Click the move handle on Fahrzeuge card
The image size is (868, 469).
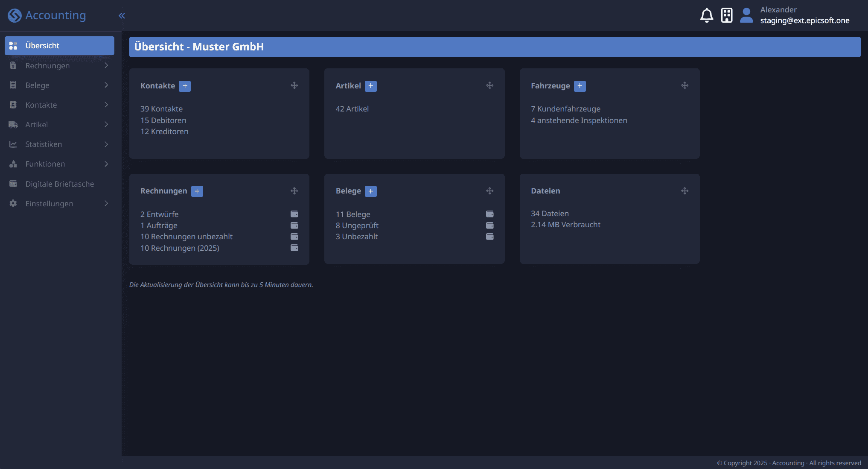[685, 85]
